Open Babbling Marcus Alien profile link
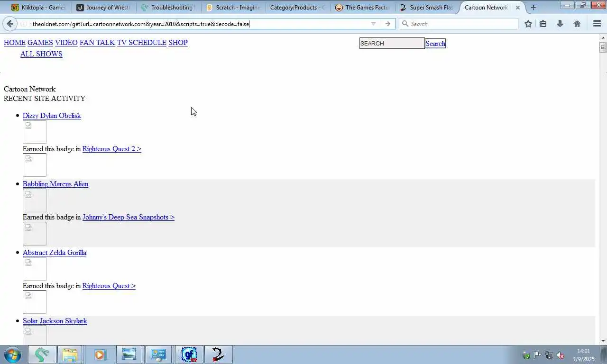The height and width of the screenshot is (364, 607). coord(55,184)
